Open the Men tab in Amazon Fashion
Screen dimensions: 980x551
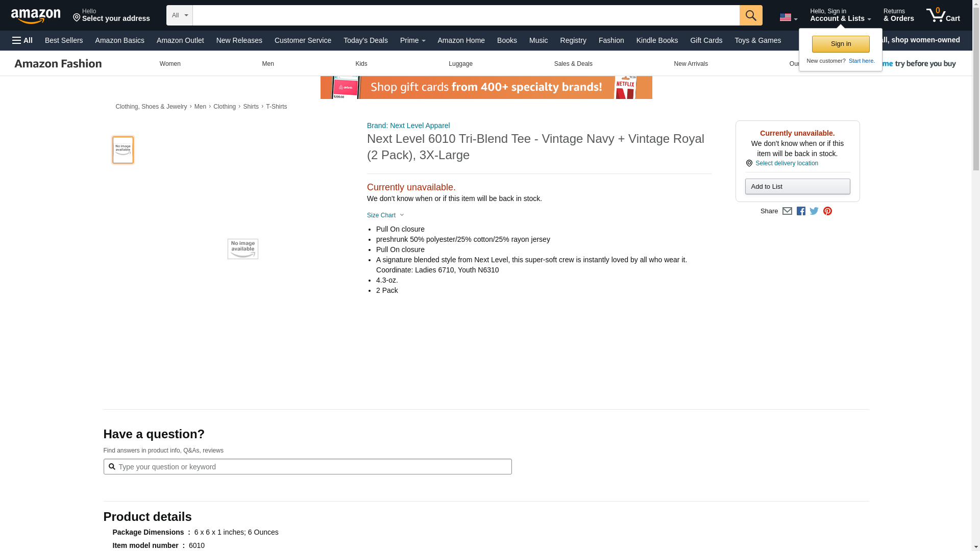point(267,64)
